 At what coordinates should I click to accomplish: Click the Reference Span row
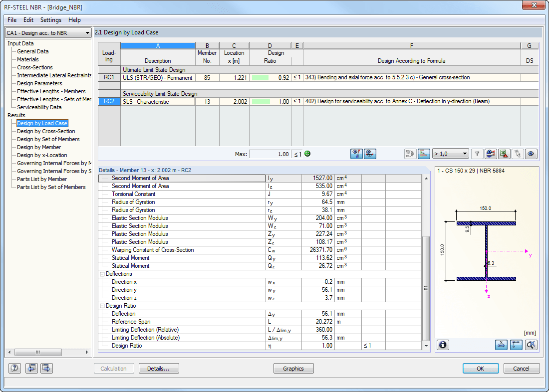point(260,322)
